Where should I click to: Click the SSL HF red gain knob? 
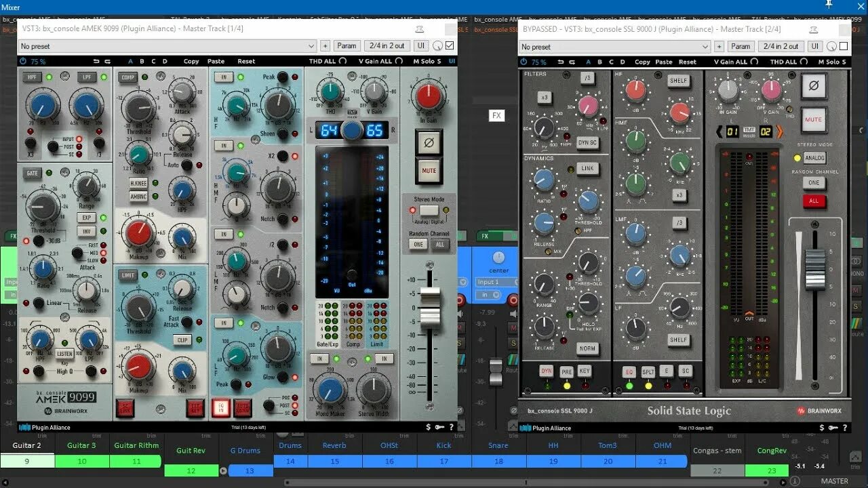pos(636,89)
